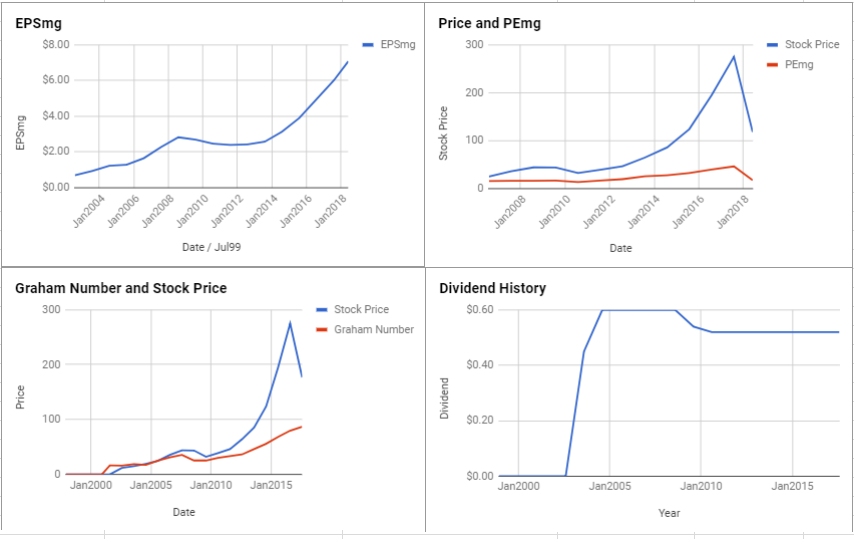This screenshot has width=854, height=539.
Task: Select the EPSmg chart title
Action: (x=38, y=23)
